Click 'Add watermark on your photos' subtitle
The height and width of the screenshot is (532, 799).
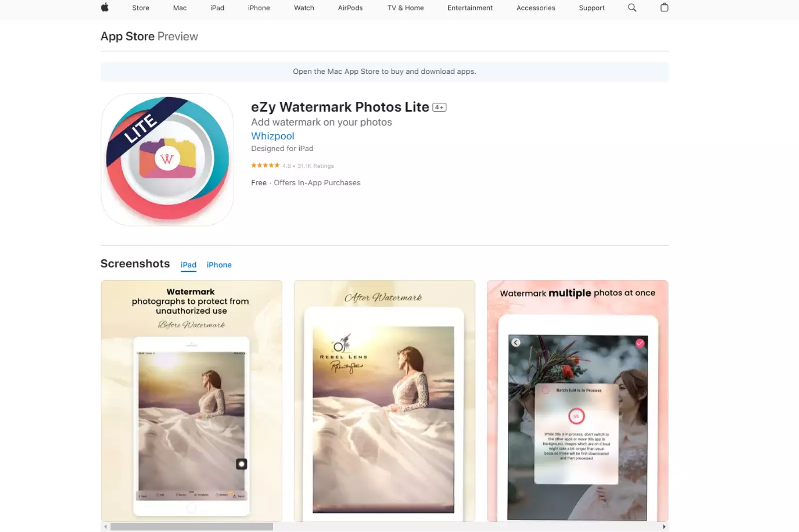tap(322, 122)
